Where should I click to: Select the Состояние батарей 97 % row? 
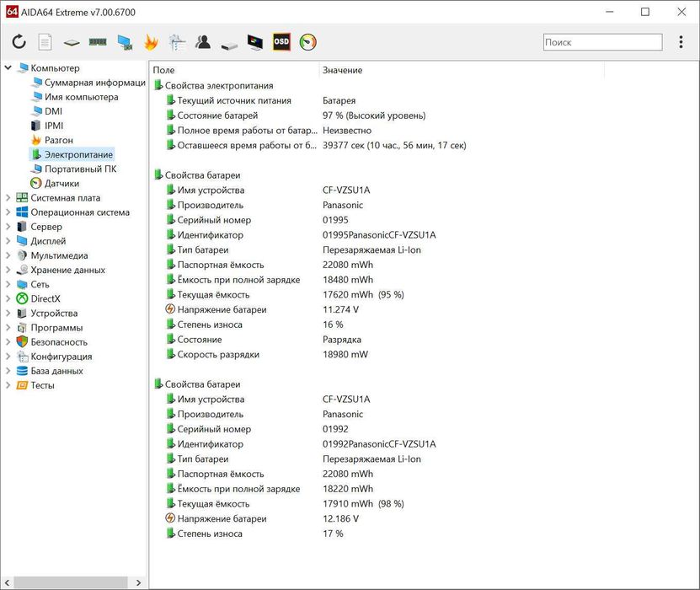tap(296, 115)
